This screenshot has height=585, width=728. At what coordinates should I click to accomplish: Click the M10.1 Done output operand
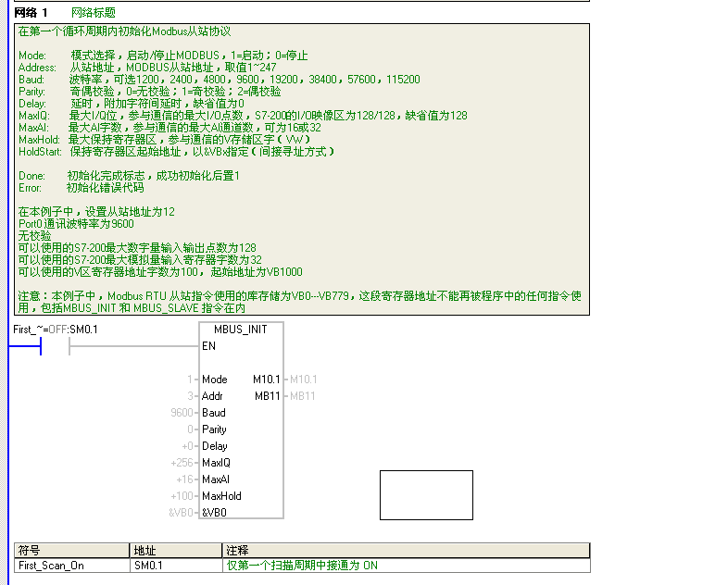click(304, 380)
